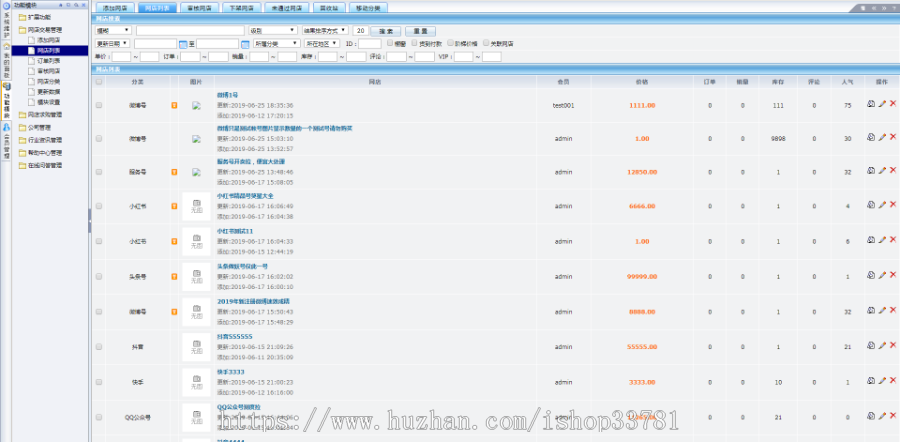Delete the test001 shop row
Image resolution: width=900 pixels, height=442 pixels.
[x=892, y=104]
